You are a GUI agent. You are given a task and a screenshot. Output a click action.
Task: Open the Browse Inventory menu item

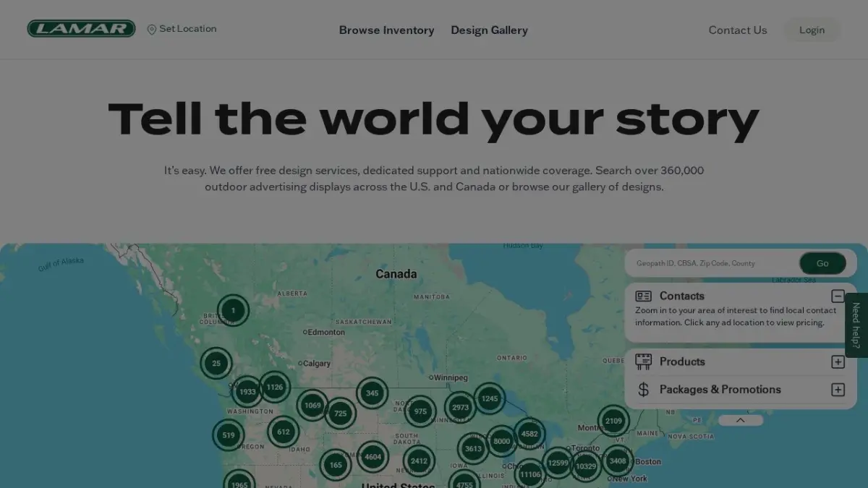point(386,30)
